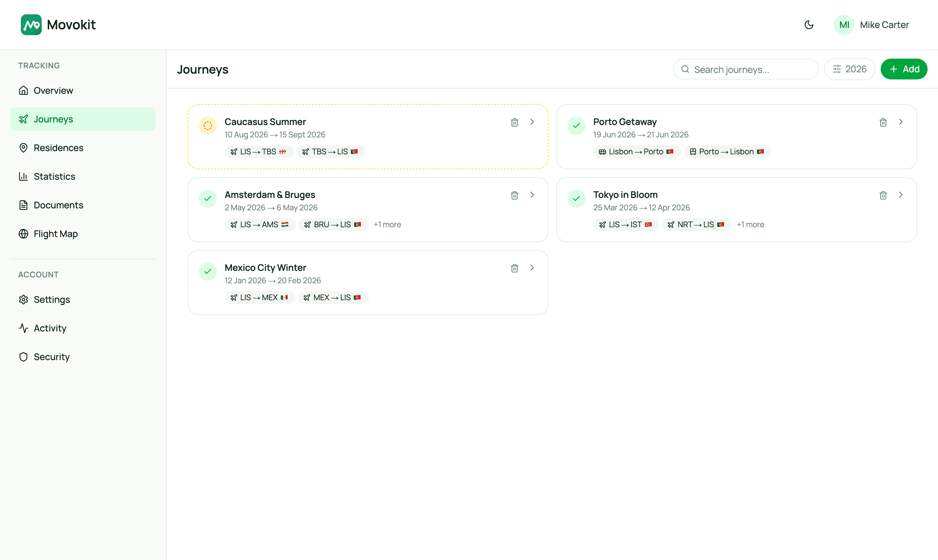The image size is (938, 560).
Task: Click the dates 25 Mar 2026 → 12 Apr 2026
Action: pyautogui.click(x=641, y=207)
